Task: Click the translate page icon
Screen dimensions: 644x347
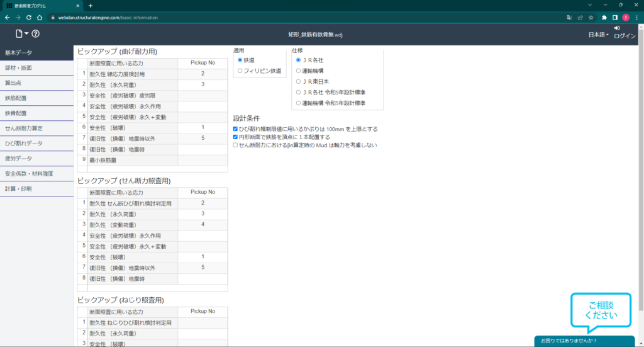Action: [569, 18]
